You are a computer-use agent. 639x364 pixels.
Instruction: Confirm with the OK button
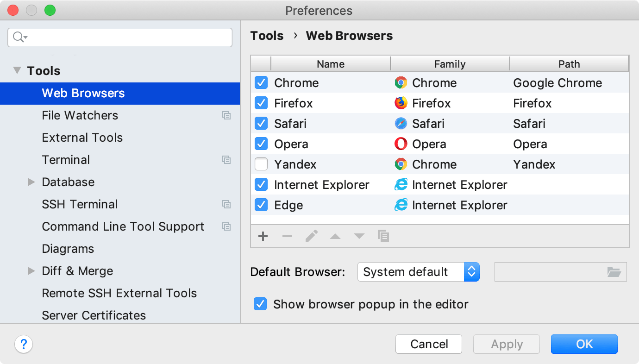[584, 344]
